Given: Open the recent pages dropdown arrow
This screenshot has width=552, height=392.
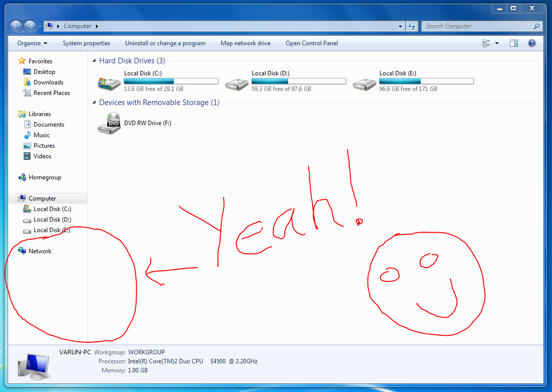Looking at the screenshot, I should tap(40, 27).
